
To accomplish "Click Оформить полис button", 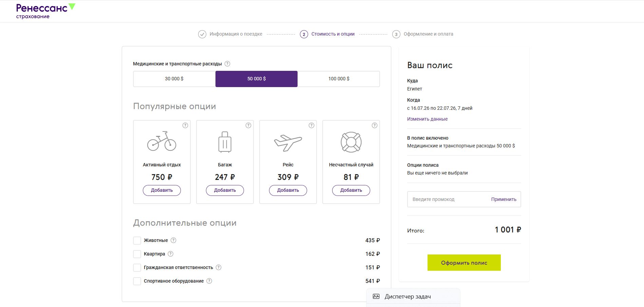I will pos(464,263).
